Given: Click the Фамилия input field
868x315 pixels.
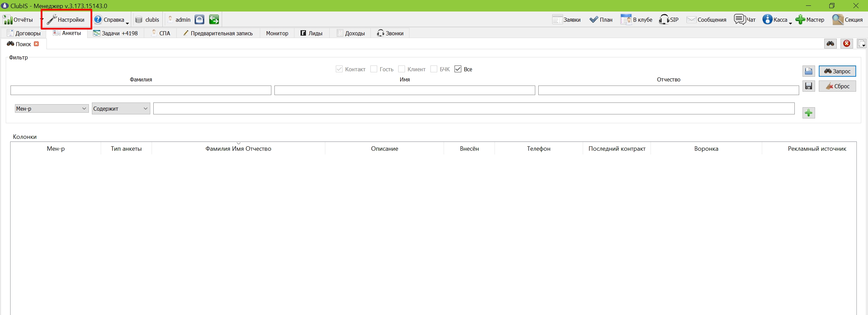Looking at the screenshot, I should 141,90.
